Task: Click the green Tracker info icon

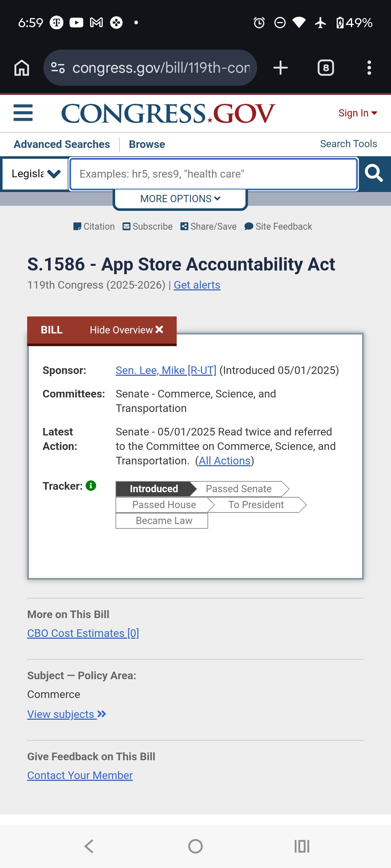Action: pos(91,485)
